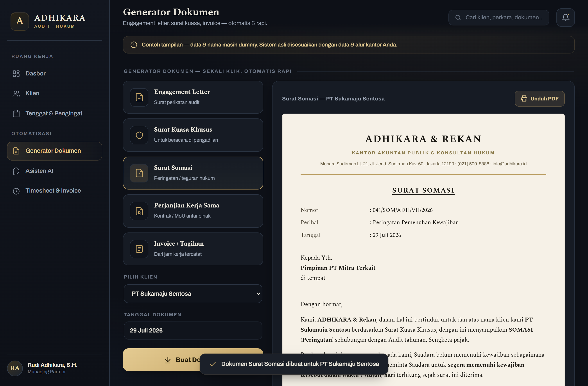Viewport: 588px width, 386px height.
Task: Click the magnifier icon in search box
Action: (458, 18)
